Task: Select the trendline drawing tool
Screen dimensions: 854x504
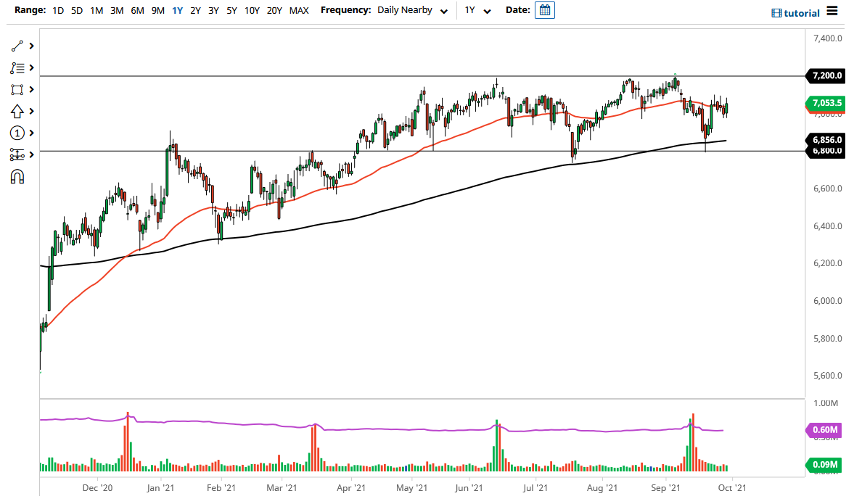Action: tap(17, 46)
